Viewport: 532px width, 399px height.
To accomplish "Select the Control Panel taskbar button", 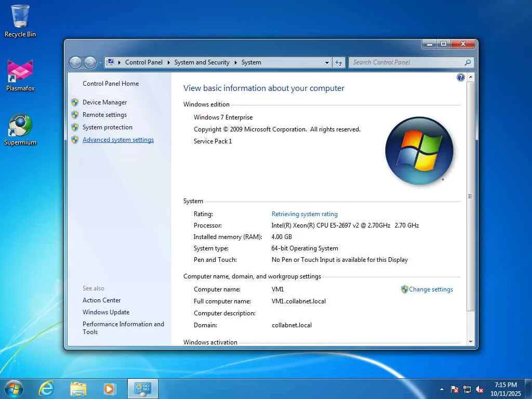I will pyautogui.click(x=142, y=389).
